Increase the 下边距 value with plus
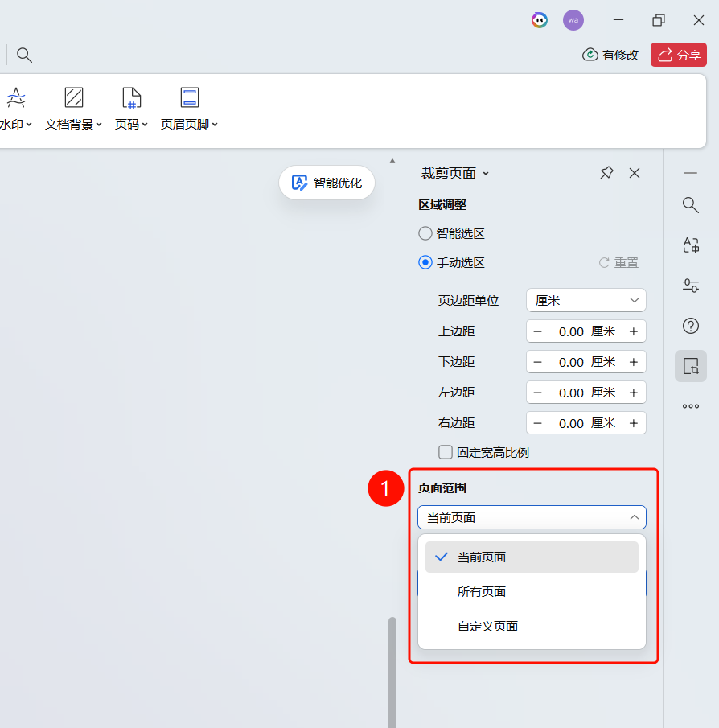 [634, 362]
